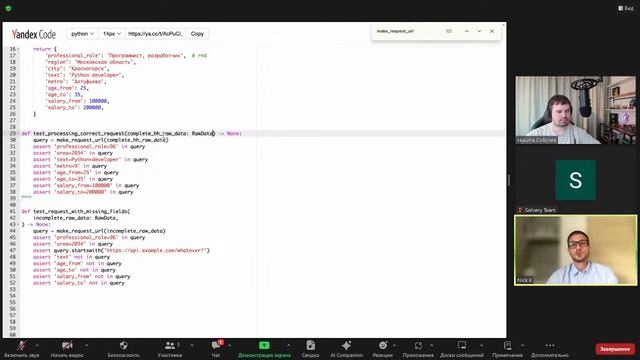Click Copy button next to URL

[x=197, y=34]
